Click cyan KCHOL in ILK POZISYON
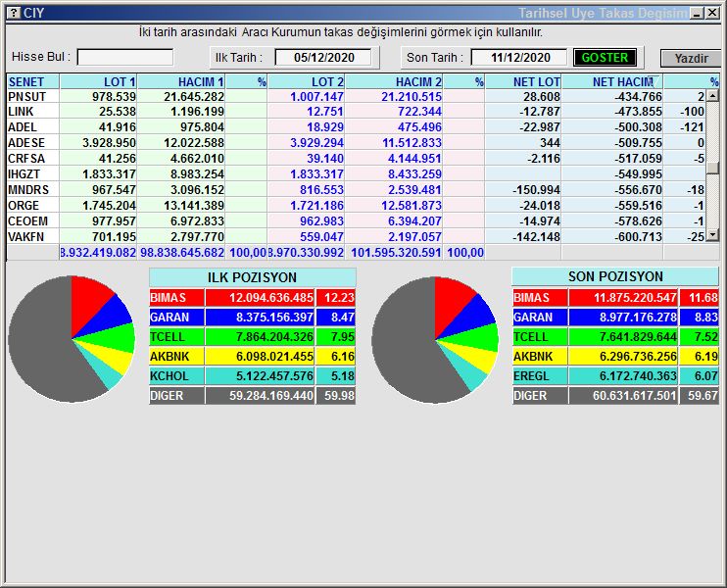 coord(176,376)
